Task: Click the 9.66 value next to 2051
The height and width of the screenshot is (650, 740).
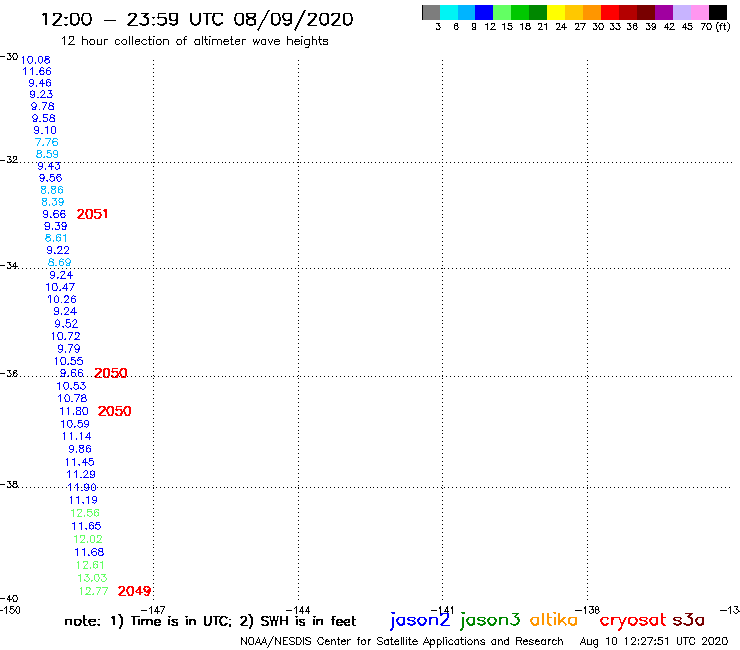Action: (x=54, y=214)
